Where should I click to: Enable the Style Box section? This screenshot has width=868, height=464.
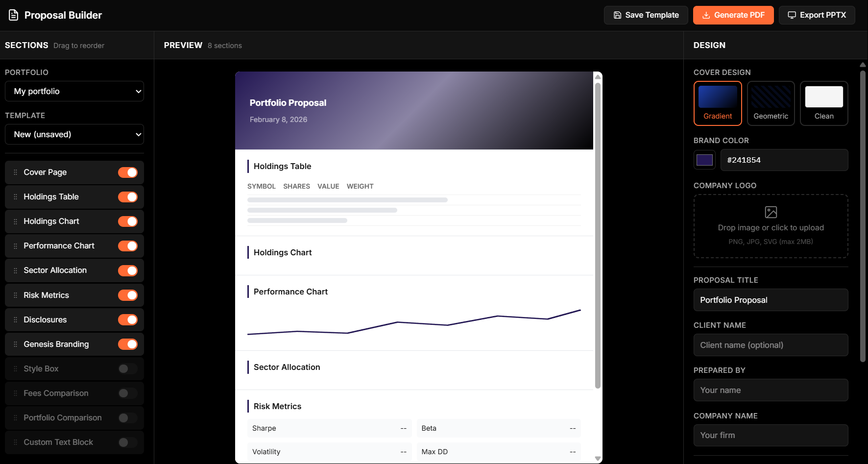pos(128,368)
